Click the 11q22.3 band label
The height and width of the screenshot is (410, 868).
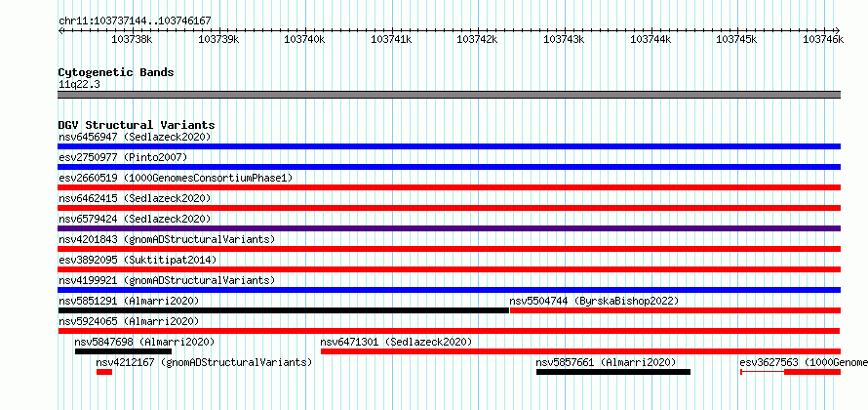[x=79, y=85]
